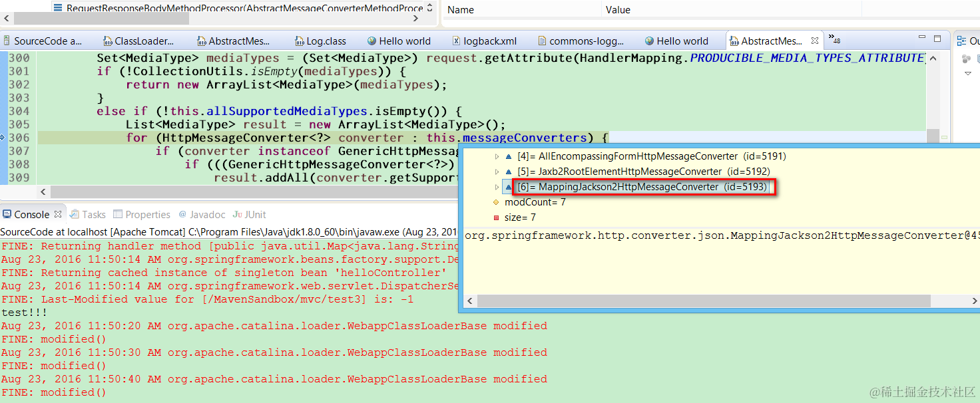
Task: Click the stack frame list scroll arrows
Action: [430, 8]
